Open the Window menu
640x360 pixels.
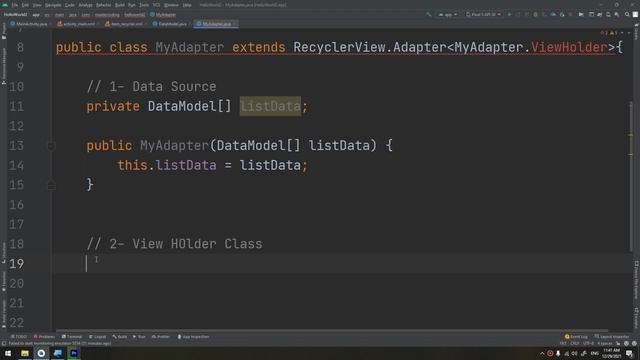click(171, 5)
